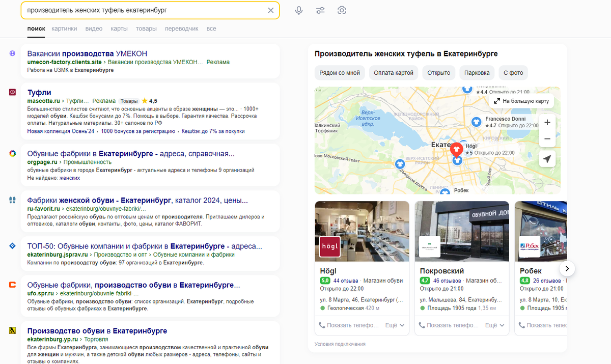This screenshot has height=364, width=611.
Task: Open the На большую карту button
Action: 521,101
